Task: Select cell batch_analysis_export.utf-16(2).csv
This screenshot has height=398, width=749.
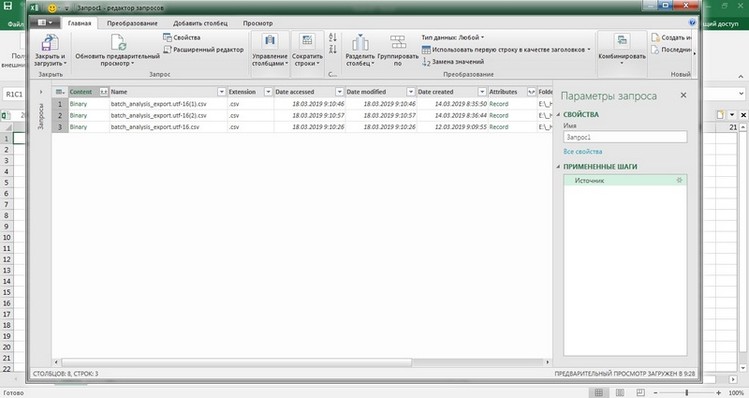Action: (168, 115)
